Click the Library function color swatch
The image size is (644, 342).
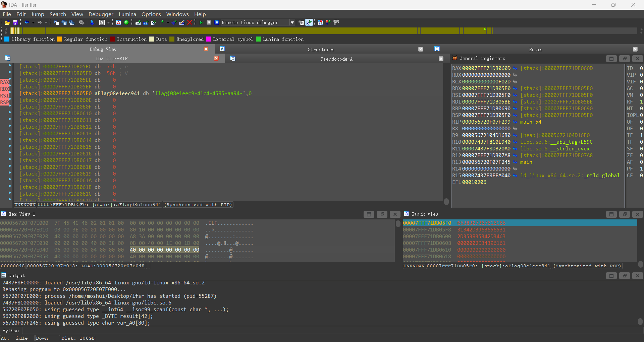7,39
